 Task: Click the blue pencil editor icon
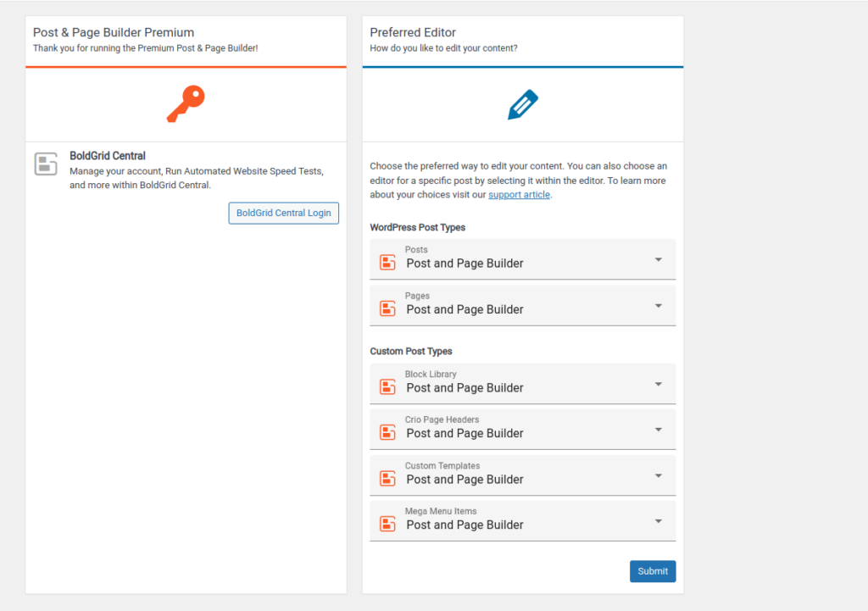click(523, 104)
